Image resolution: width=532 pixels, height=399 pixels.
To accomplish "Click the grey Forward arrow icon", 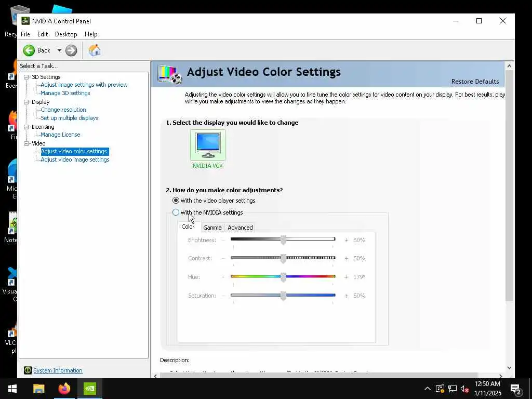I will click(71, 50).
